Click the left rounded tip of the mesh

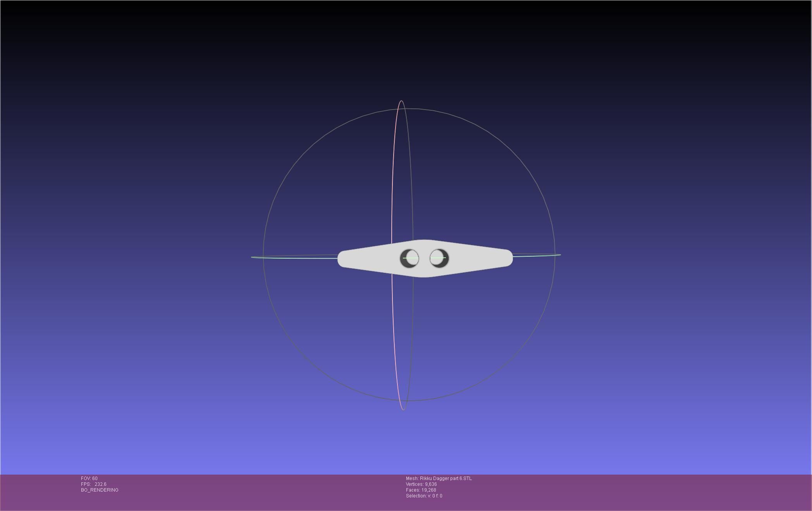pyautogui.click(x=342, y=259)
